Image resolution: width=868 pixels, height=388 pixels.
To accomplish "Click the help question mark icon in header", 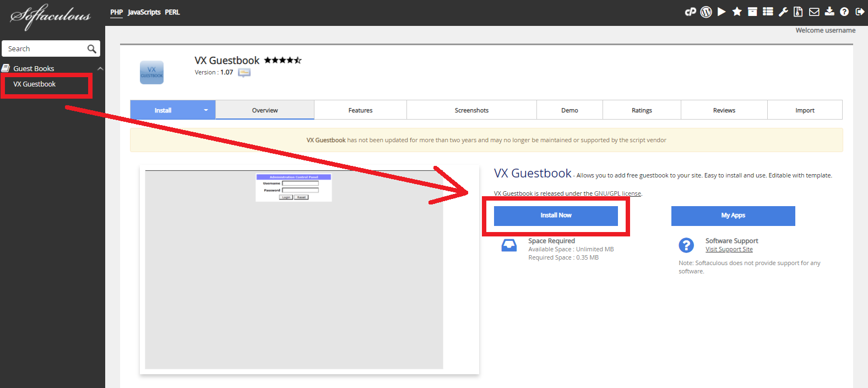I will [844, 12].
